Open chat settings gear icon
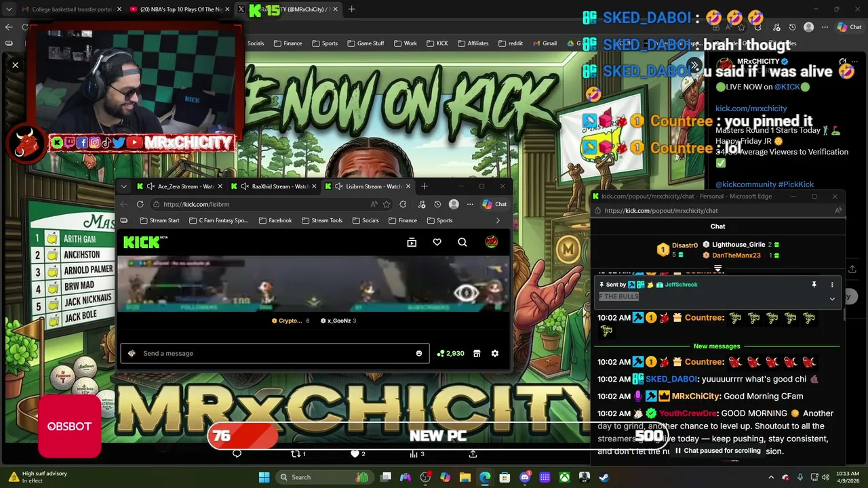Viewport: 868px width, 488px height. coord(495,353)
